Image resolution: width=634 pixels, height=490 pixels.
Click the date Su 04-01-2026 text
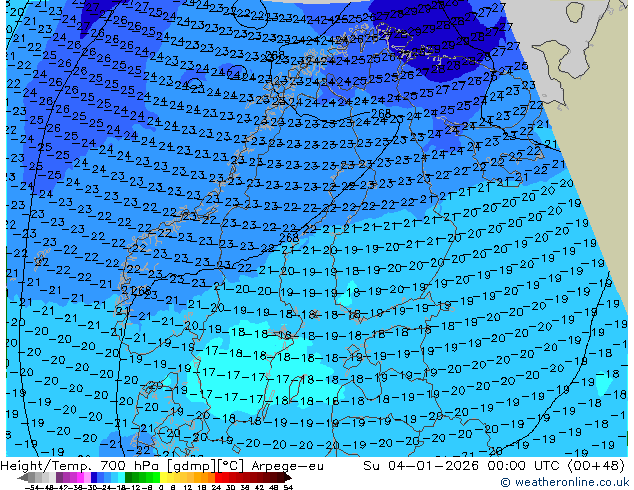(421, 466)
